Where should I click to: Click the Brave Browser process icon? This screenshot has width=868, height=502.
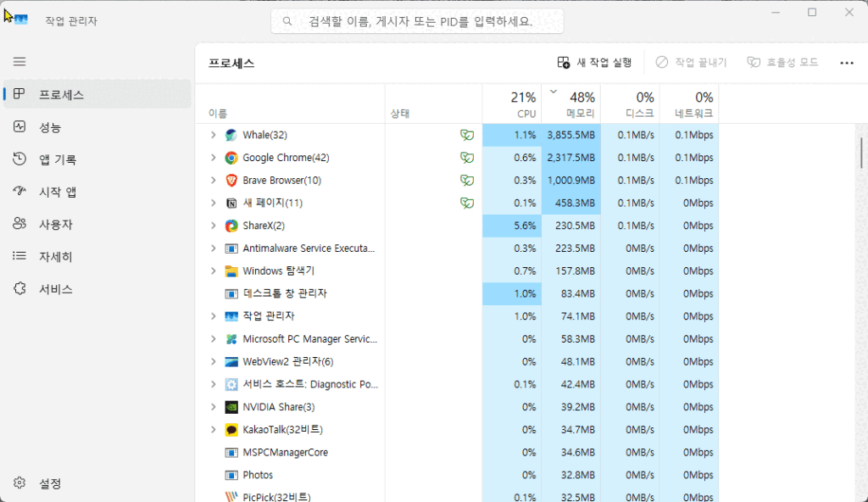point(231,181)
